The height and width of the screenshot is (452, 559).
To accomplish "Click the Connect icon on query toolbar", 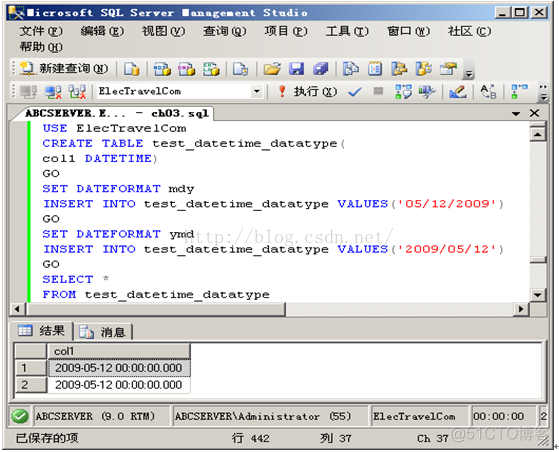I will tap(29, 92).
